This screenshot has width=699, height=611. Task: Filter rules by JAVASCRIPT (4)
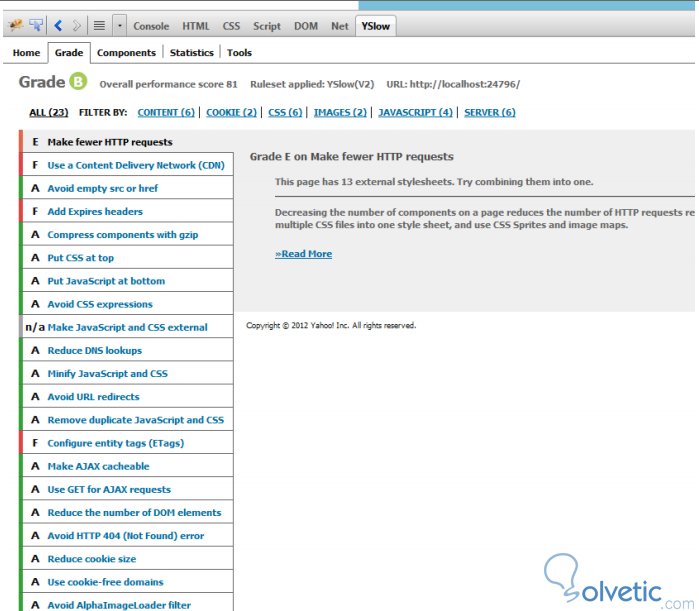(415, 112)
